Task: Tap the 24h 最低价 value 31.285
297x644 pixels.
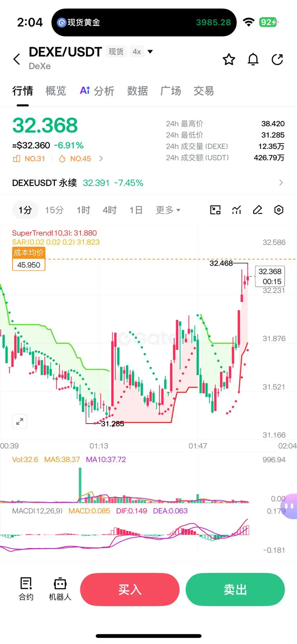Action: [x=273, y=135]
